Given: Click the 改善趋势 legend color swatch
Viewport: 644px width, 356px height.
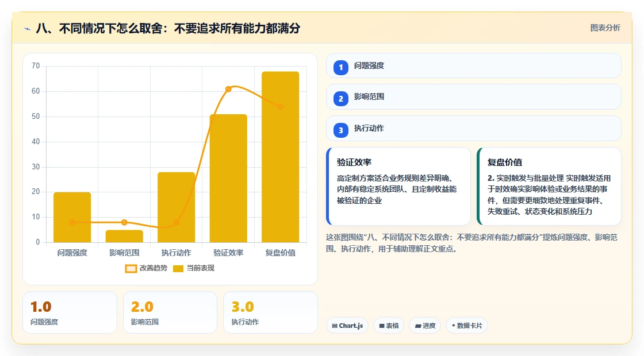Looking at the screenshot, I should [x=131, y=269].
